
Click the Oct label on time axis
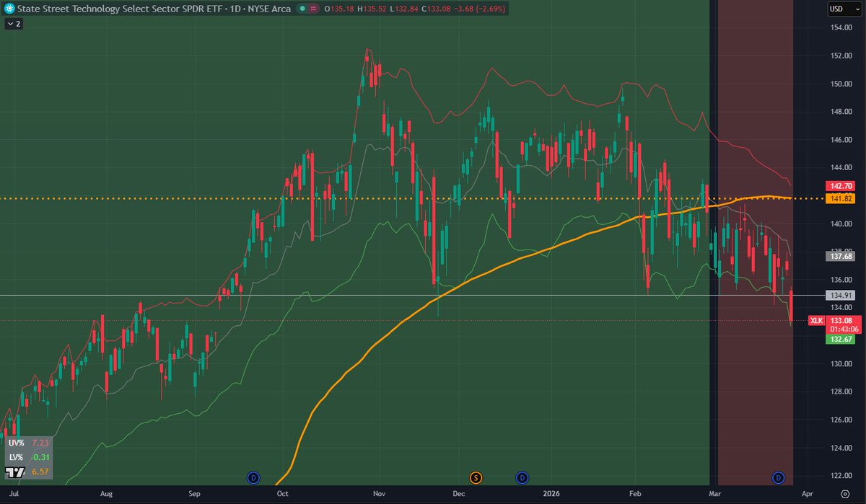point(282,495)
